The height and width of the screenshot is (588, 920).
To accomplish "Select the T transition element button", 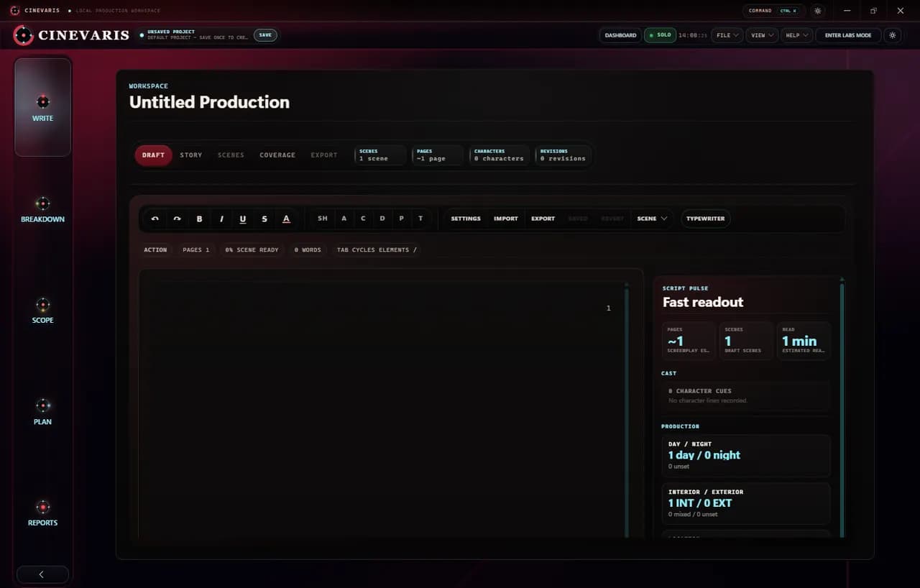I will click(x=420, y=219).
